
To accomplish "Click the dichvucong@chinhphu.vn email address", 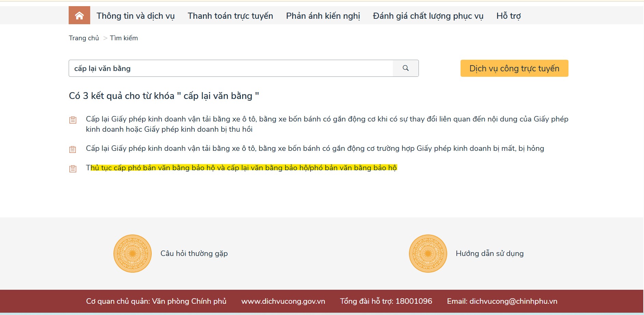I will [513, 301].
